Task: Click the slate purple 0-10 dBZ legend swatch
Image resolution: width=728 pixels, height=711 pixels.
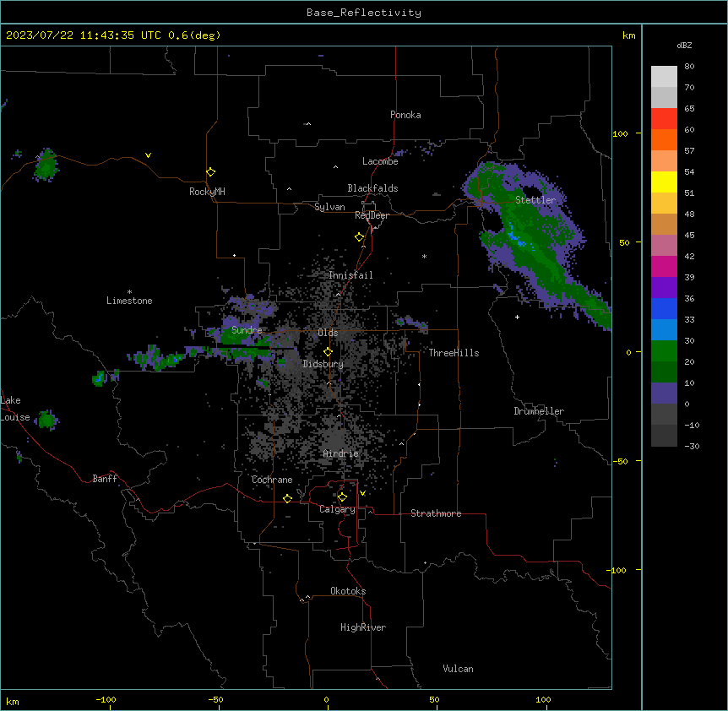Action: 664,393
